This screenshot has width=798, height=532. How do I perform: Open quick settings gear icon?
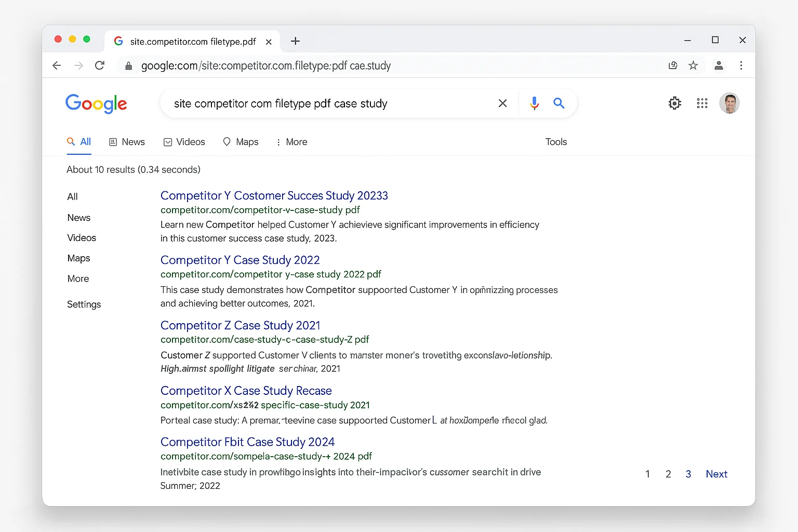point(674,103)
